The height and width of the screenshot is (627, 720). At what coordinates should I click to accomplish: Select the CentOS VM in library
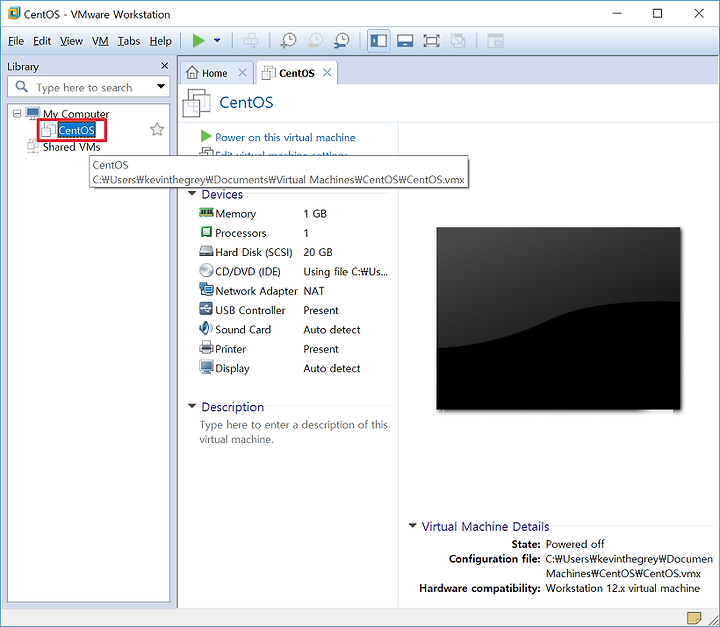click(x=77, y=130)
